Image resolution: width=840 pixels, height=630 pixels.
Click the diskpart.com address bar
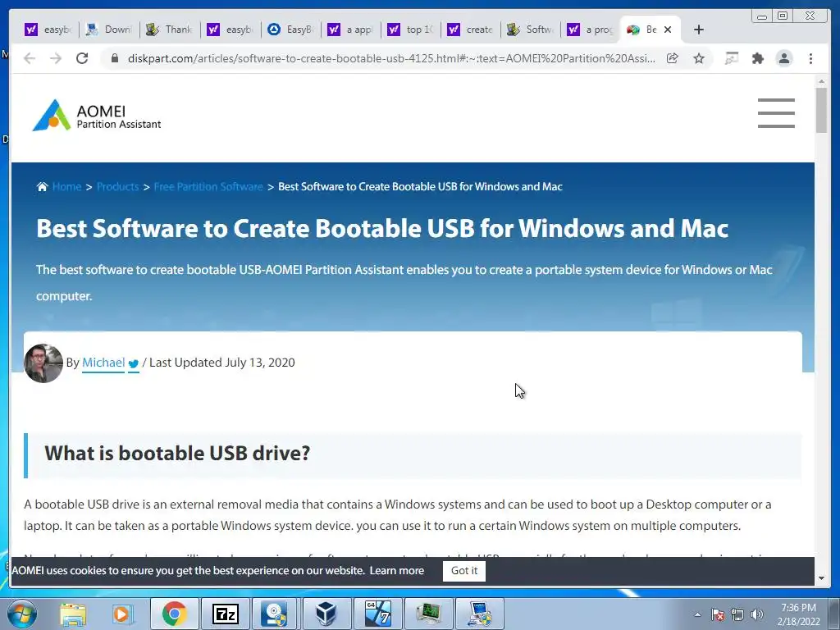[x=391, y=58]
